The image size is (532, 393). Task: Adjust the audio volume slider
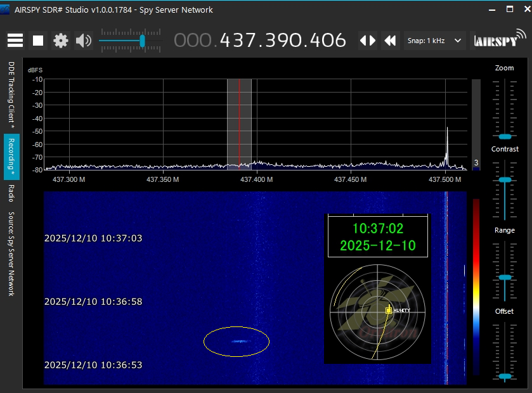point(131,41)
